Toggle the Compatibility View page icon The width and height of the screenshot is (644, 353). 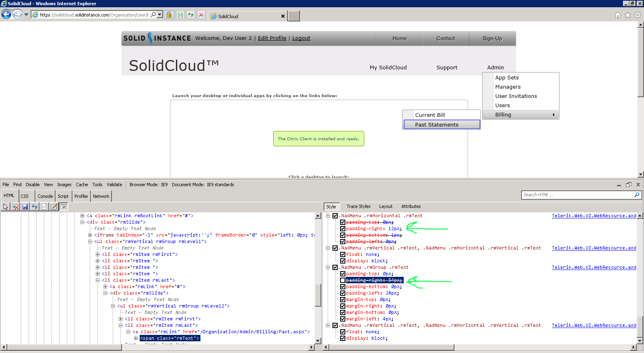180,15
